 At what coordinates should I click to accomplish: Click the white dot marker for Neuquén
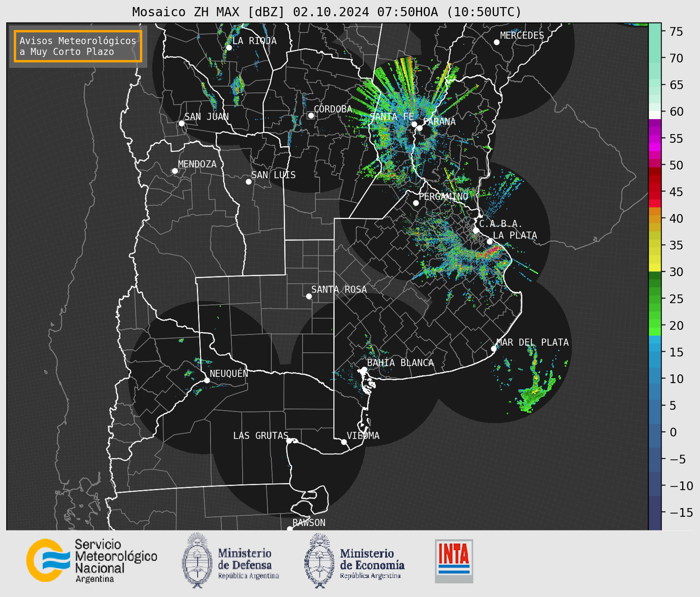(207, 380)
